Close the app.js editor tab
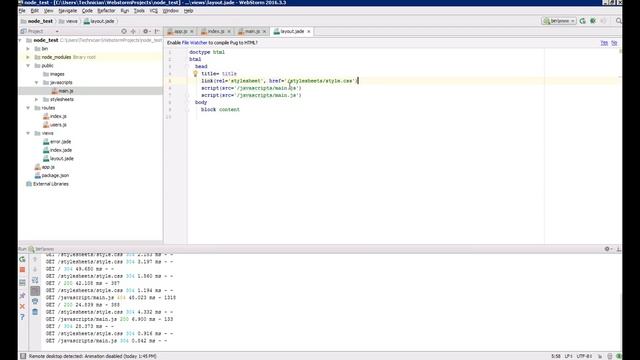This screenshot has width=640, height=360. (192, 31)
